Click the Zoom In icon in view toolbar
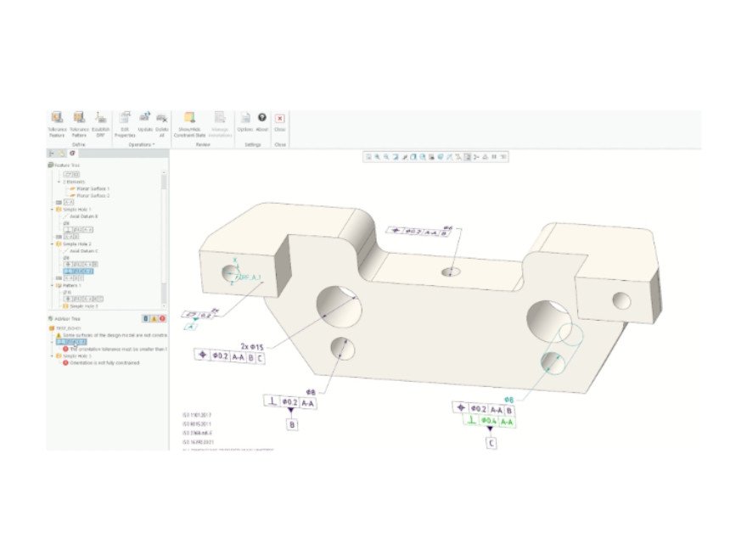747x560 pixels. 377,157
